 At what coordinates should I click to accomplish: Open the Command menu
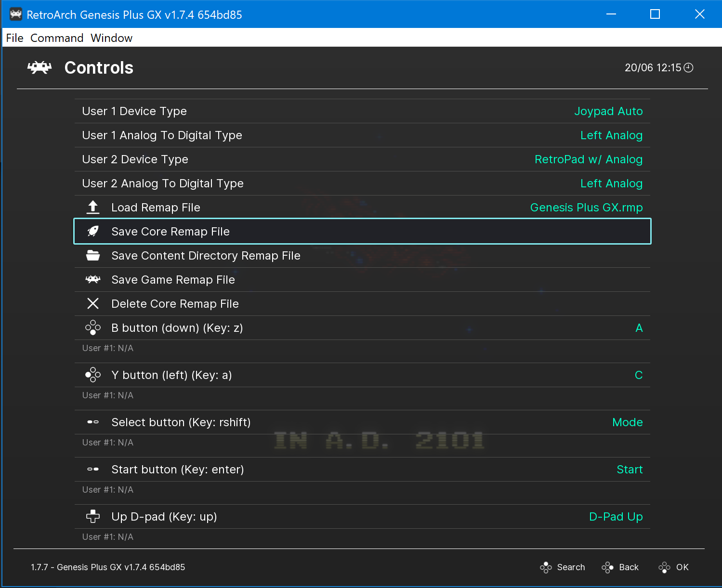tap(57, 38)
